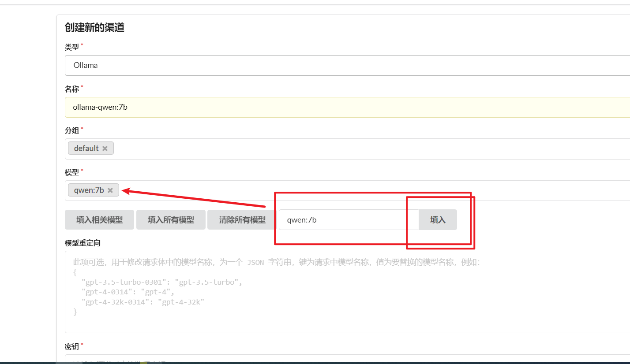Viewport: 630px width, 364px height.
Task: Click the 创建新的渠道 heading
Action: (x=94, y=28)
